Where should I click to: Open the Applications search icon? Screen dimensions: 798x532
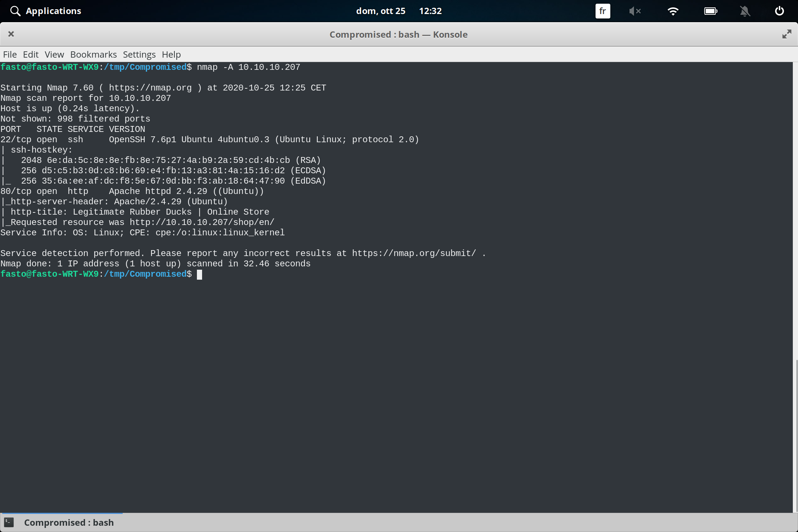(x=15, y=11)
